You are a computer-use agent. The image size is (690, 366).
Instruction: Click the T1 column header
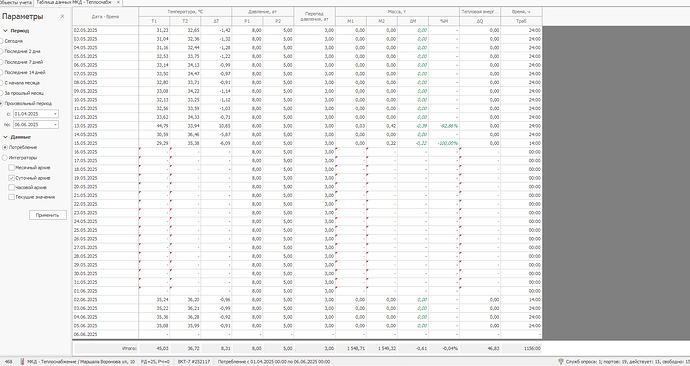pyautogui.click(x=154, y=21)
